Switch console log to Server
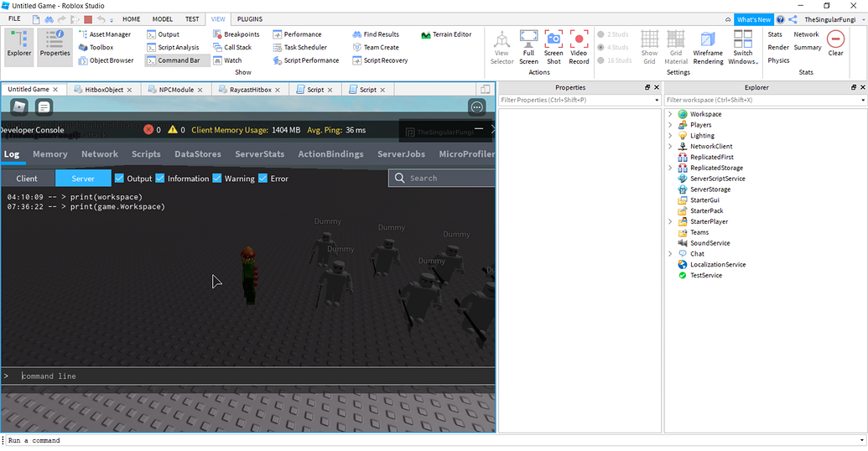This screenshot has height=451, width=868. [x=83, y=179]
